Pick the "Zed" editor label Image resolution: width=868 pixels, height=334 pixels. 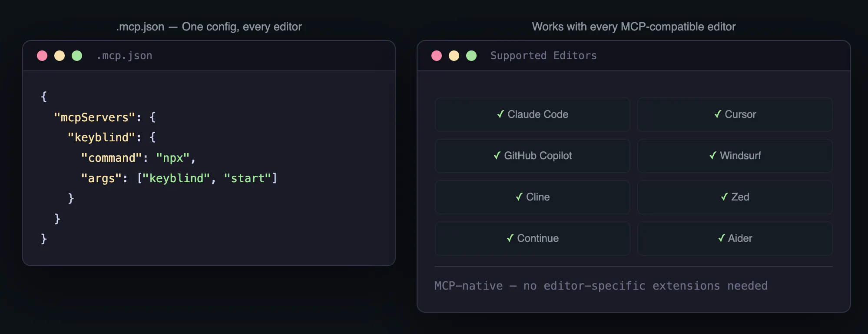pos(740,197)
